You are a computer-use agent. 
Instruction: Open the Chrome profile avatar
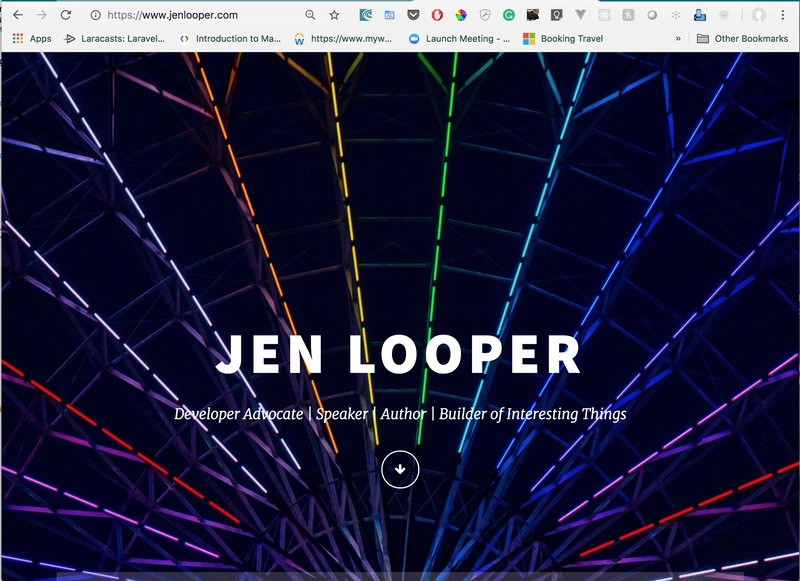coord(759,15)
